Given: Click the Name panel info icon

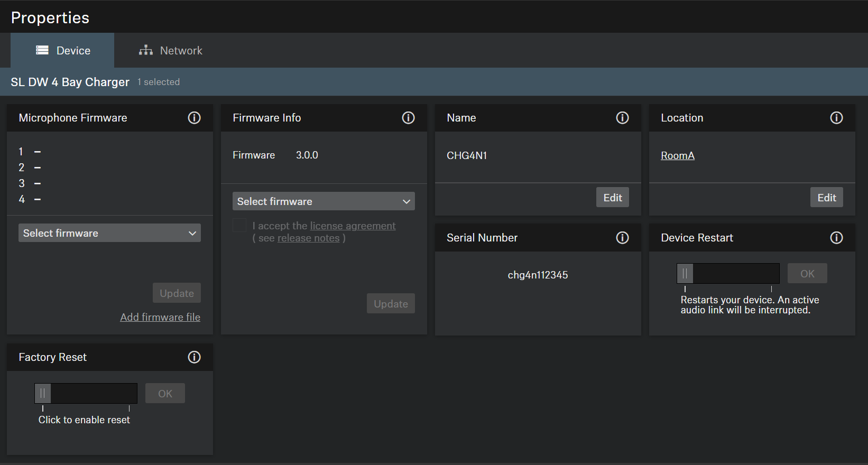Looking at the screenshot, I should tap(622, 118).
